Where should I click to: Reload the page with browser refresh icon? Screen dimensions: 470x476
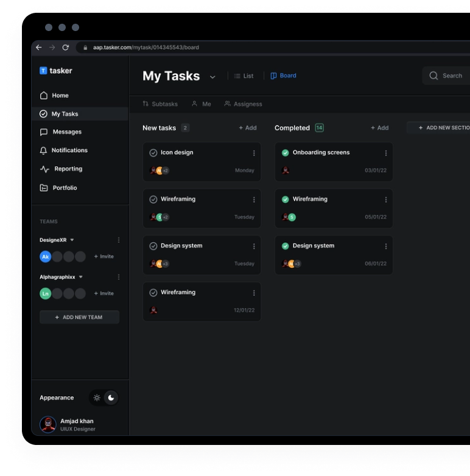click(66, 47)
